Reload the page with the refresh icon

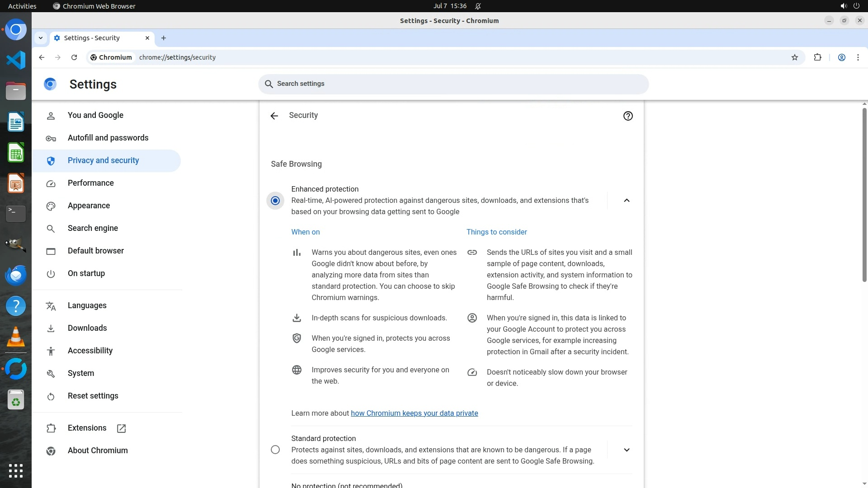(x=74, y=57)
